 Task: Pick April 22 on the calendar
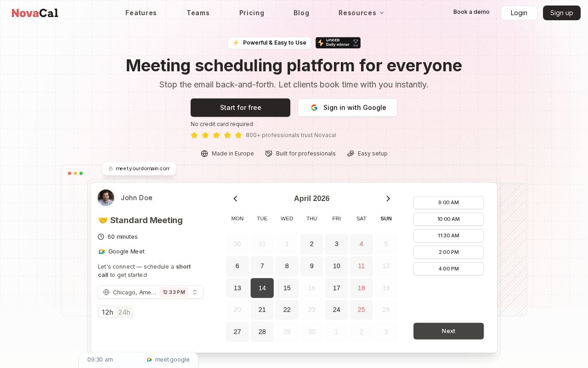[x=287, y=310]
